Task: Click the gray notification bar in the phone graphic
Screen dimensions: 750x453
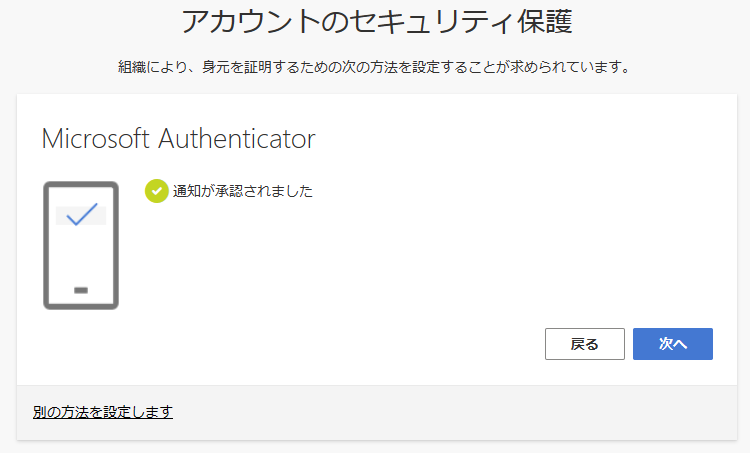Action: (x=81, y=216)
